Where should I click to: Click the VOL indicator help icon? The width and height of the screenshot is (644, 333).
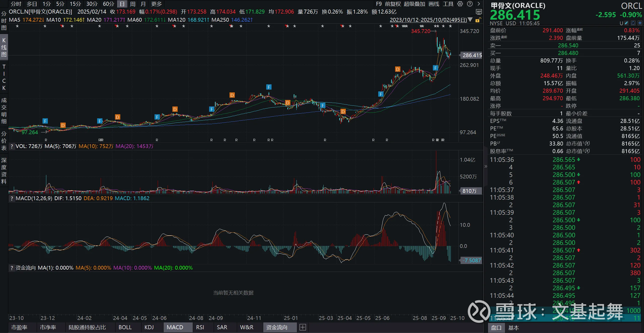coord(12,146)
